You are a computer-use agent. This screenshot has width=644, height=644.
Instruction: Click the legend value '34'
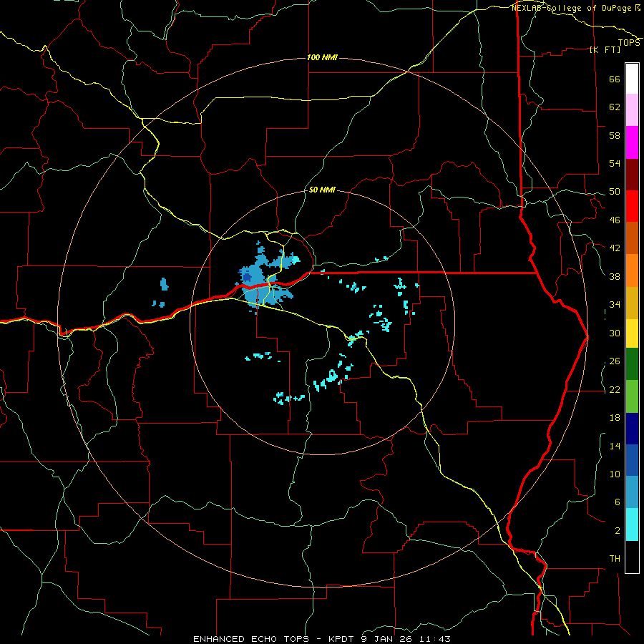tap(615, 305)
